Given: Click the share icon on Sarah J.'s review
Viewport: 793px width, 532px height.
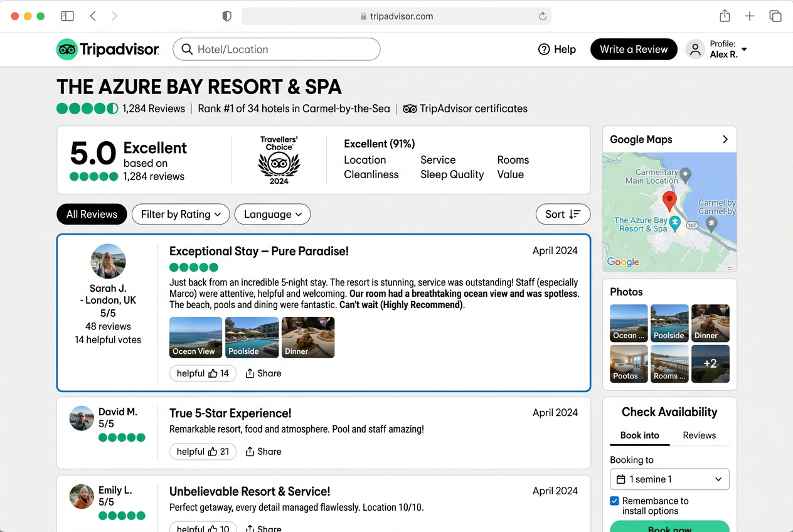Looking at the screenshot, I should tap(250, 373).
